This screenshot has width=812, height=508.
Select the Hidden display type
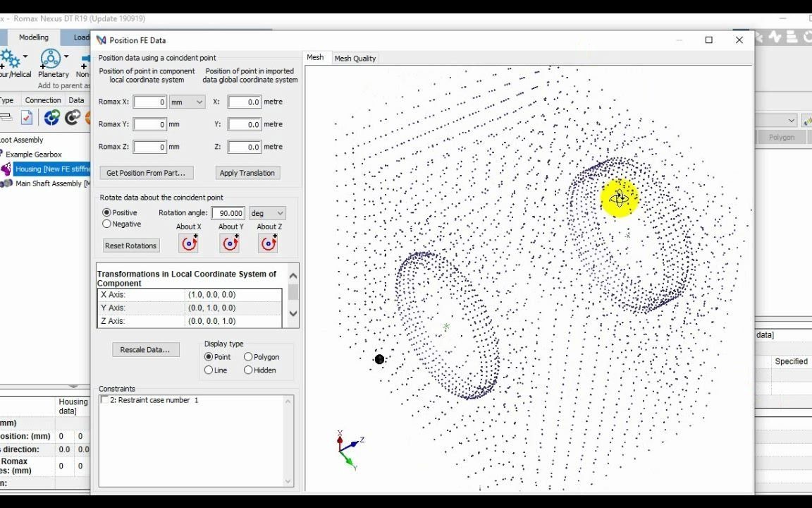click(248, 370)
